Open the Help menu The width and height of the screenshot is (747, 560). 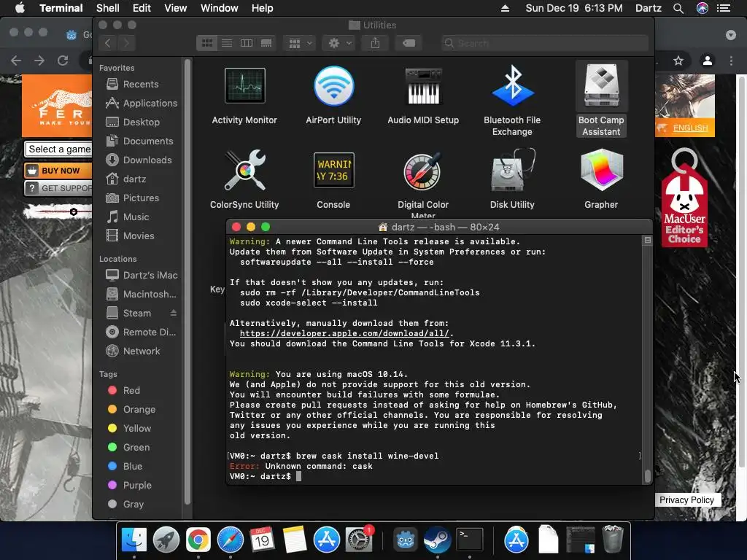[x=262, y=8]
